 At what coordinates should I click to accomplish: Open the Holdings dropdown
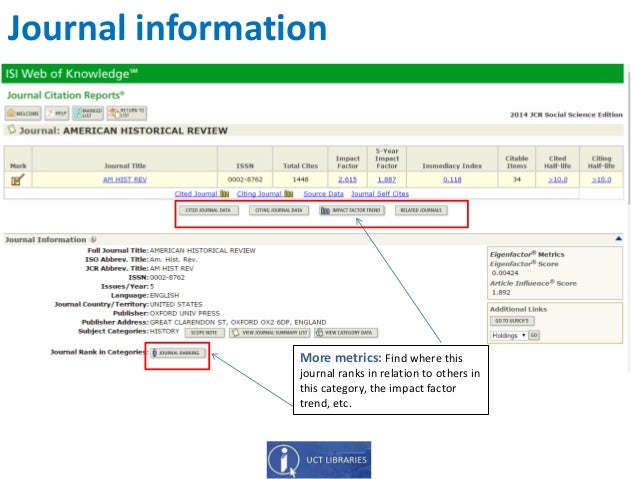[x=508, y=335]
